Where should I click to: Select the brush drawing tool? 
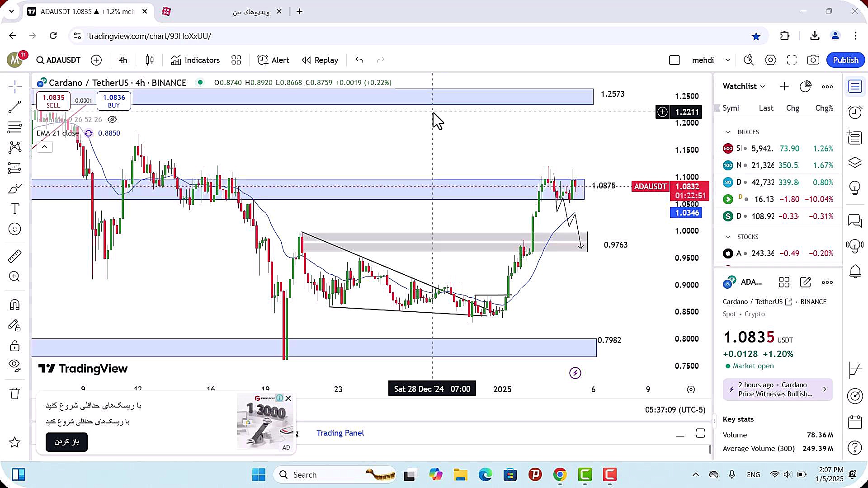15,188
